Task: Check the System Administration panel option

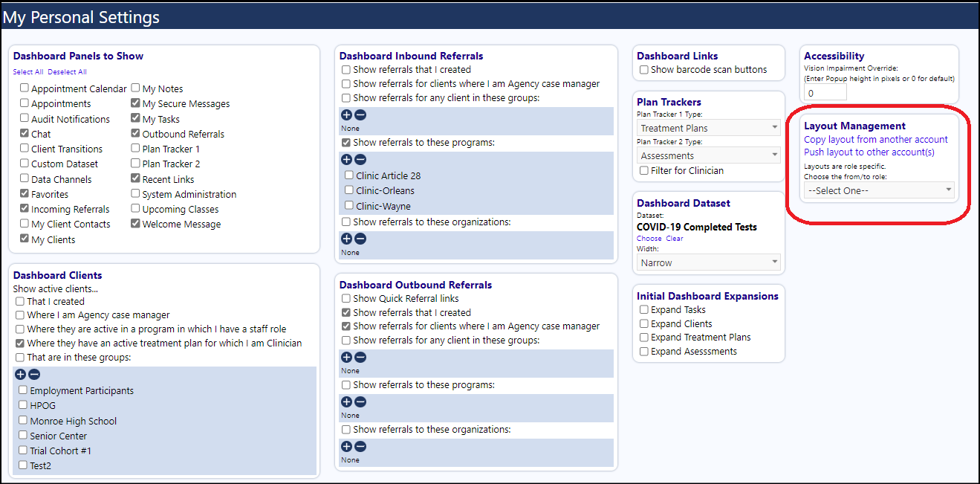Action: [135, 194]
